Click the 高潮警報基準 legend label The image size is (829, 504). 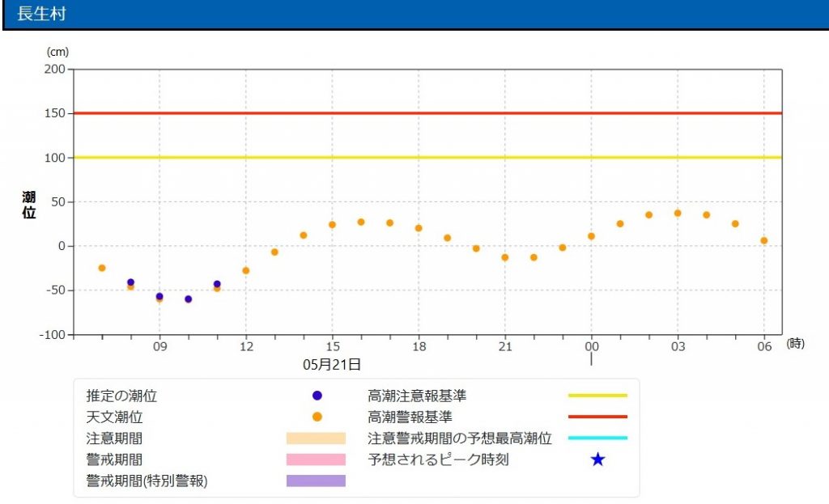tap(410, 417)
